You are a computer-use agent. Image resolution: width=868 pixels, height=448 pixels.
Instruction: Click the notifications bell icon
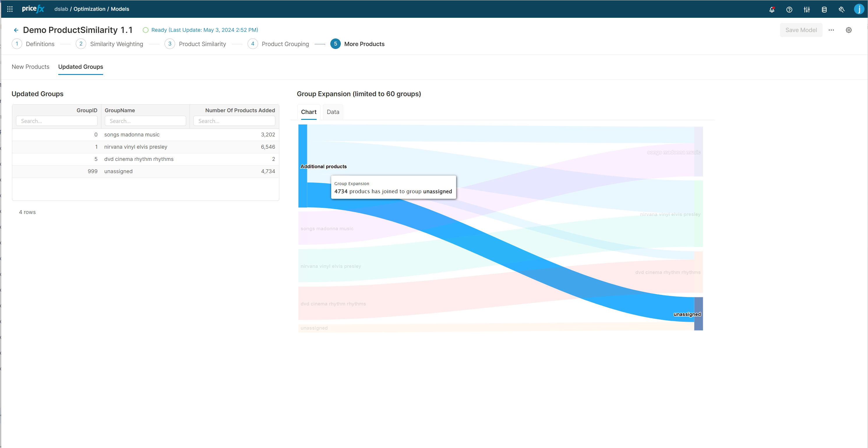pos(772,9)
